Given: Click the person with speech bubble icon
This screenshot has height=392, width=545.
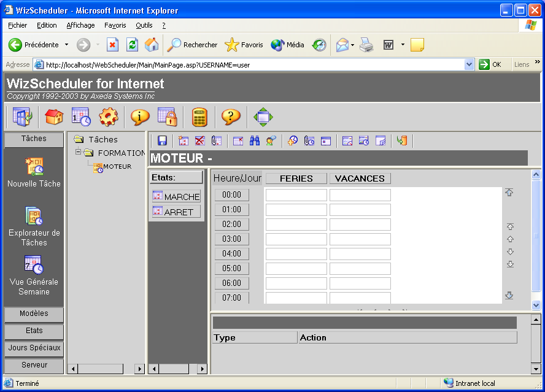Looking at the screenshot, I should pos(271,140).
